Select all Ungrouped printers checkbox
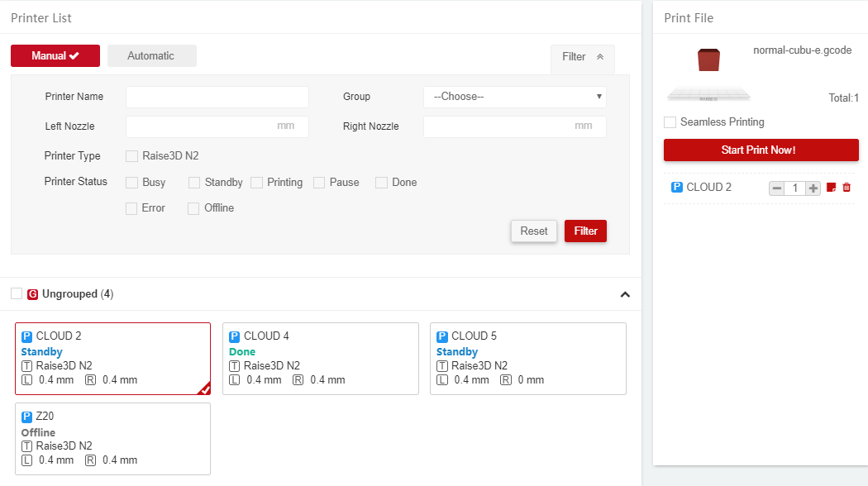868x486 pixels. [x=17, y=293]
